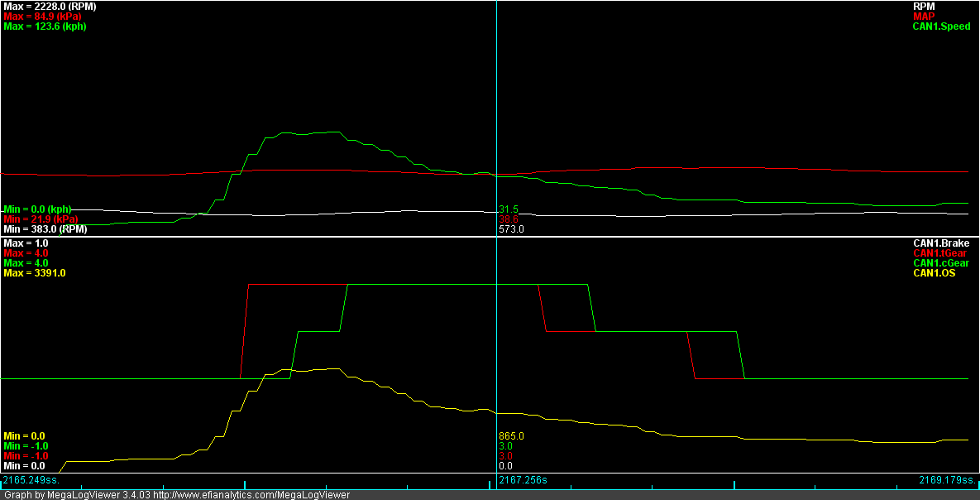Click the Max = 2228.0 (RPM) readout

click(50, 6)
